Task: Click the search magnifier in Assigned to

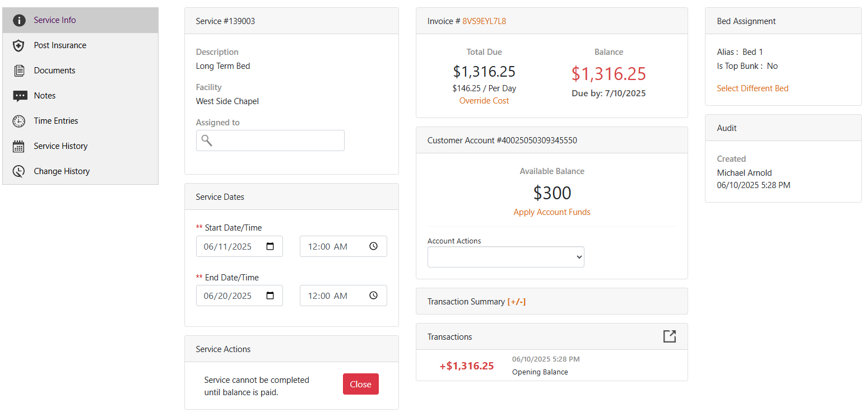Action: pos(206,140)
